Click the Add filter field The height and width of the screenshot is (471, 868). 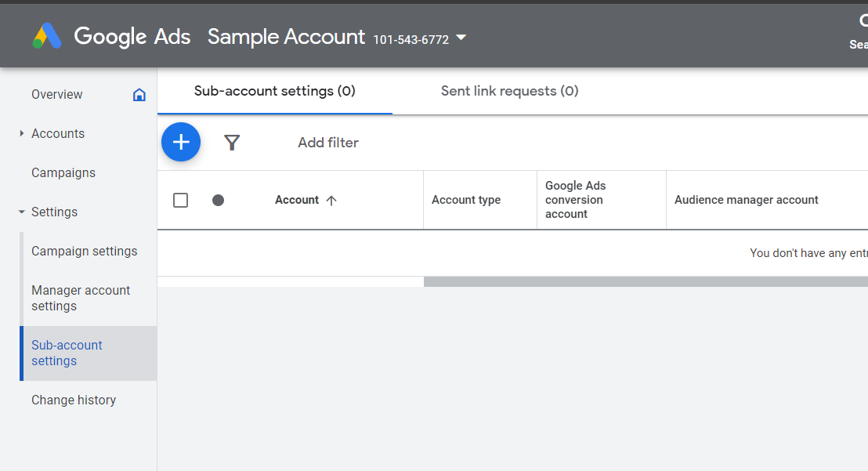tap(328, 143)
